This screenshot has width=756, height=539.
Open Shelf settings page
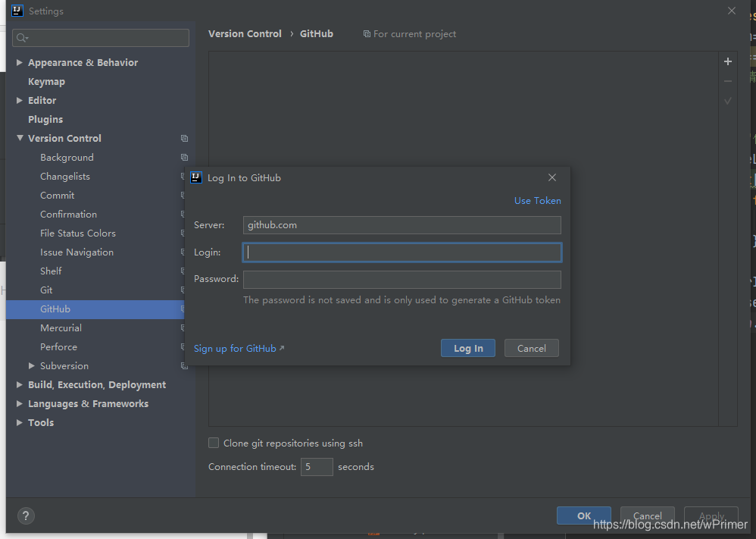pos(51,271)
